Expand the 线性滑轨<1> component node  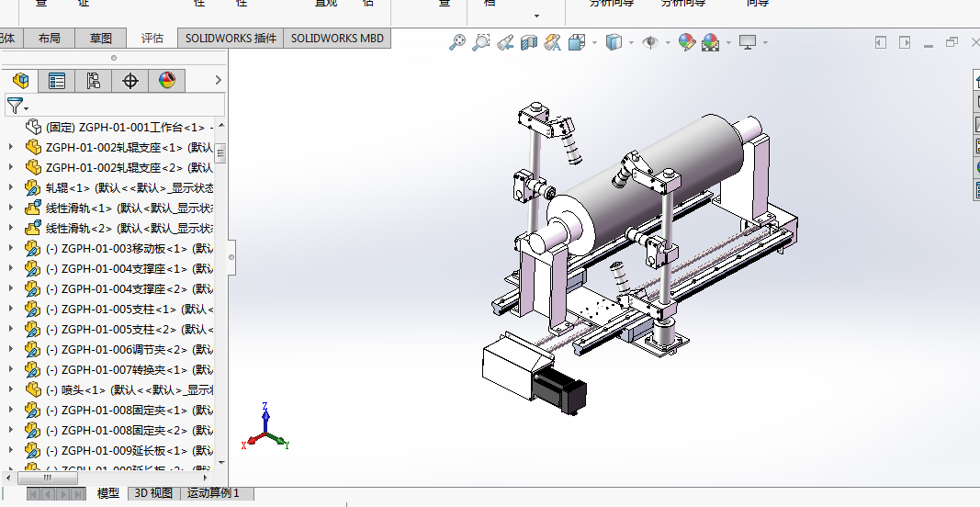click(x=11, y=208)
